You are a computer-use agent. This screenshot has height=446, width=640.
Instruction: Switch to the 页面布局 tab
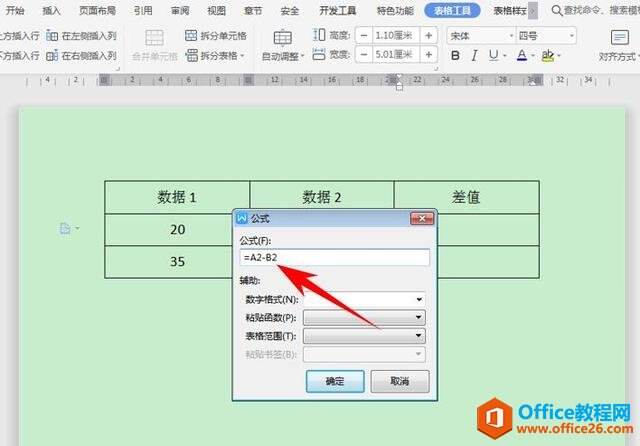pyautogui.click(x=97, y=10)
